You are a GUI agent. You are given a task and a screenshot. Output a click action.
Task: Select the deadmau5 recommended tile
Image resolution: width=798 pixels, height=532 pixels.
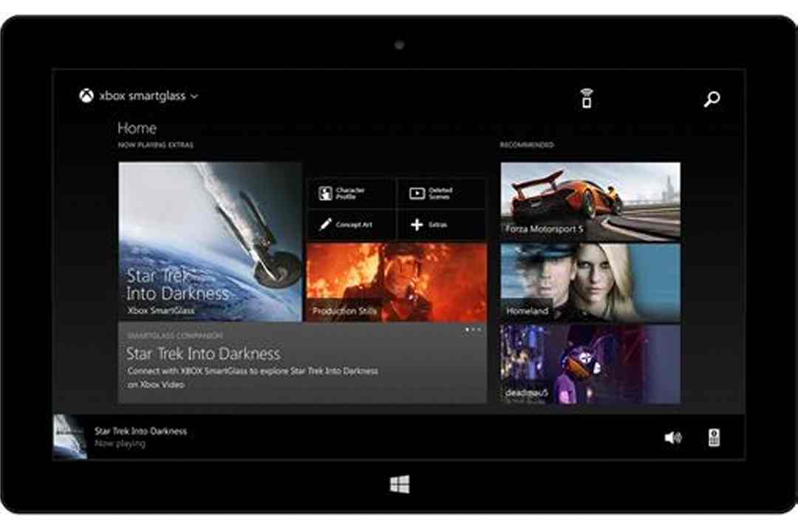[x=590, y=364]
